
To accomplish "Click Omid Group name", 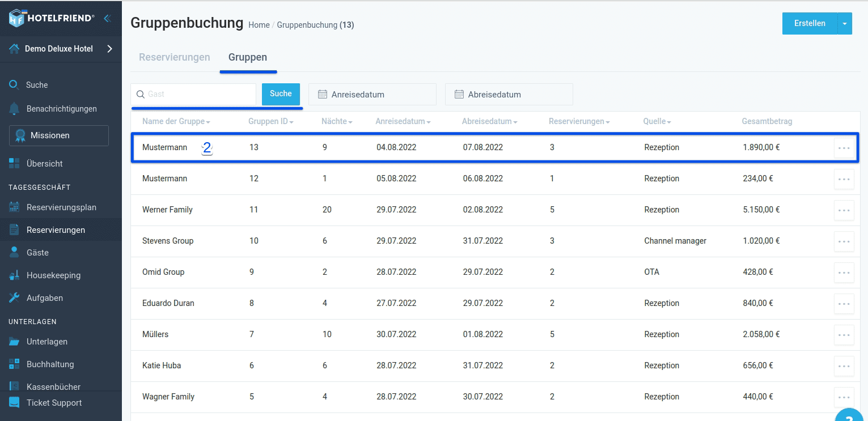I will point(163,272).
